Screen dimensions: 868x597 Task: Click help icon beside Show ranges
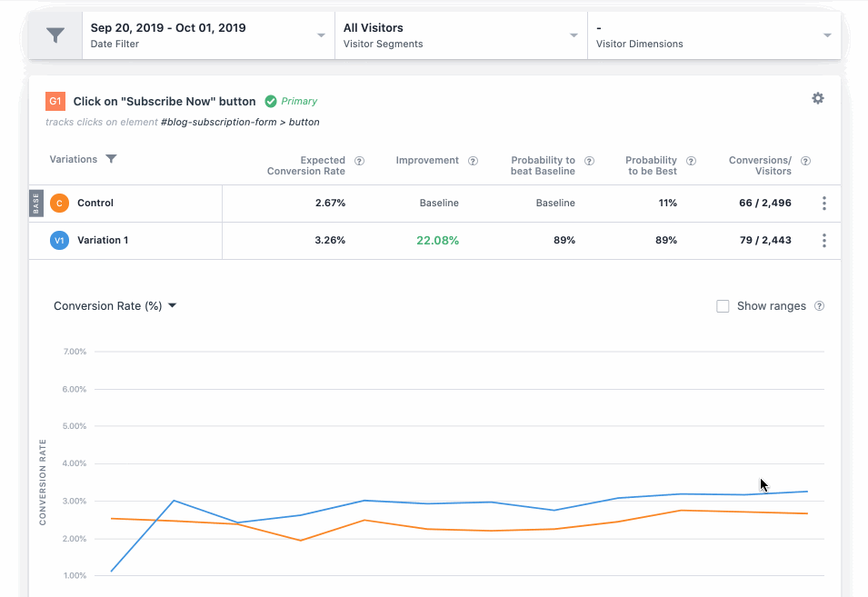pyautogui.click(x=819, y=306)
